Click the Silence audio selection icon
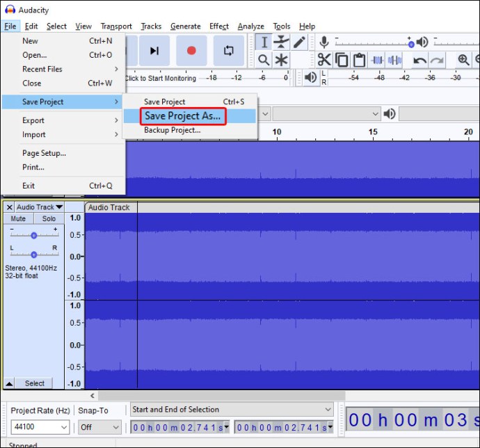This screenshot has width=480, height=448. pos(394,60)
